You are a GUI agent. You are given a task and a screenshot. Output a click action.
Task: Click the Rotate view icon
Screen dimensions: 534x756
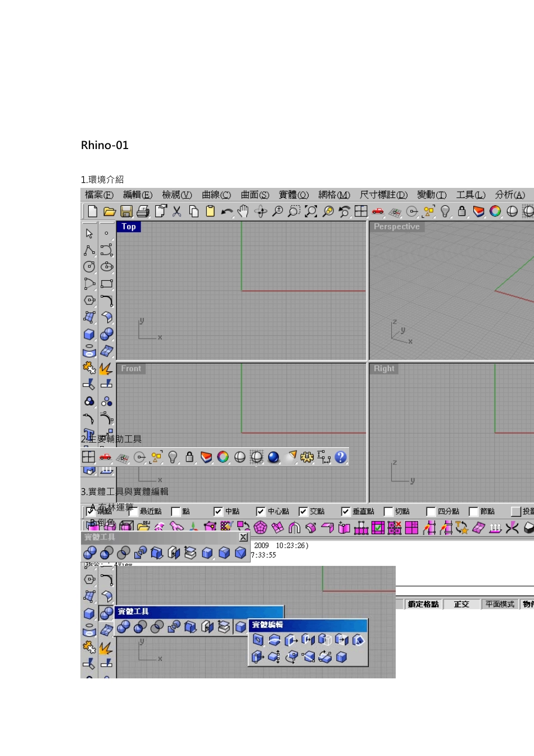click(260, 211)
